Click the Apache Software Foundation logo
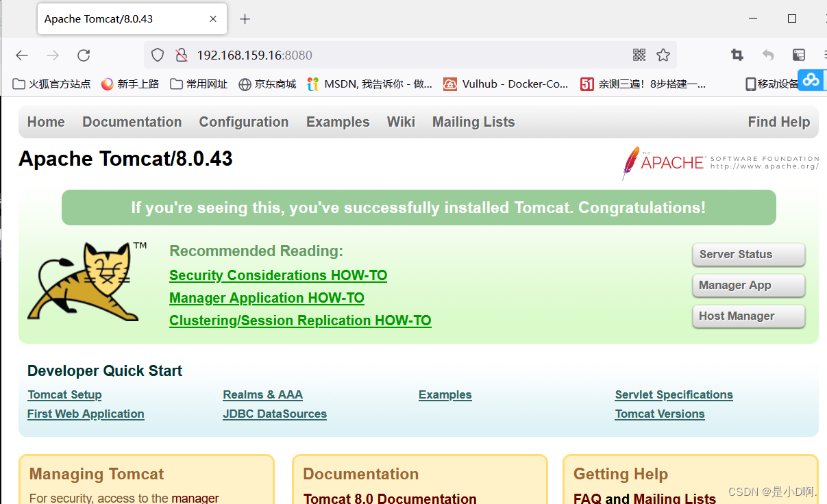Screen dimensions: 827x504 (x=720, y=163)
